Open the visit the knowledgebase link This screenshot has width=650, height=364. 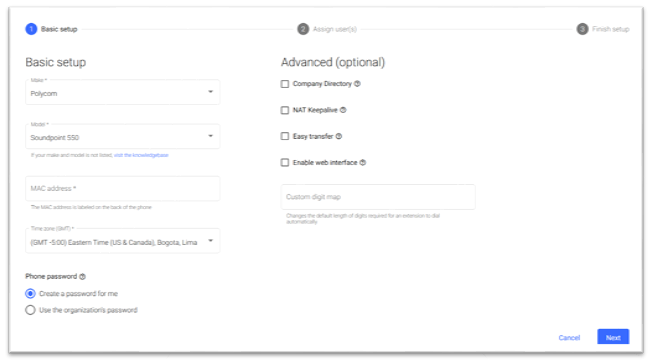(x=141, y=155)
